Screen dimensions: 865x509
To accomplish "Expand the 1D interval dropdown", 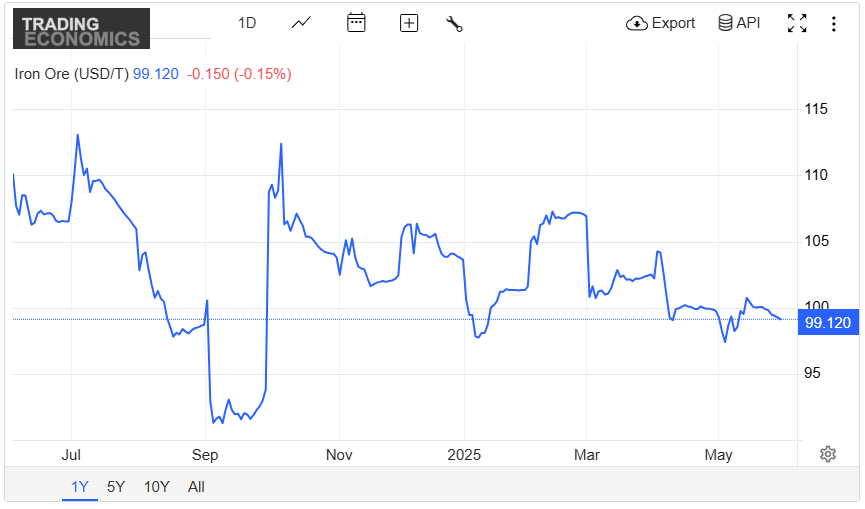I will pos(247,23).
